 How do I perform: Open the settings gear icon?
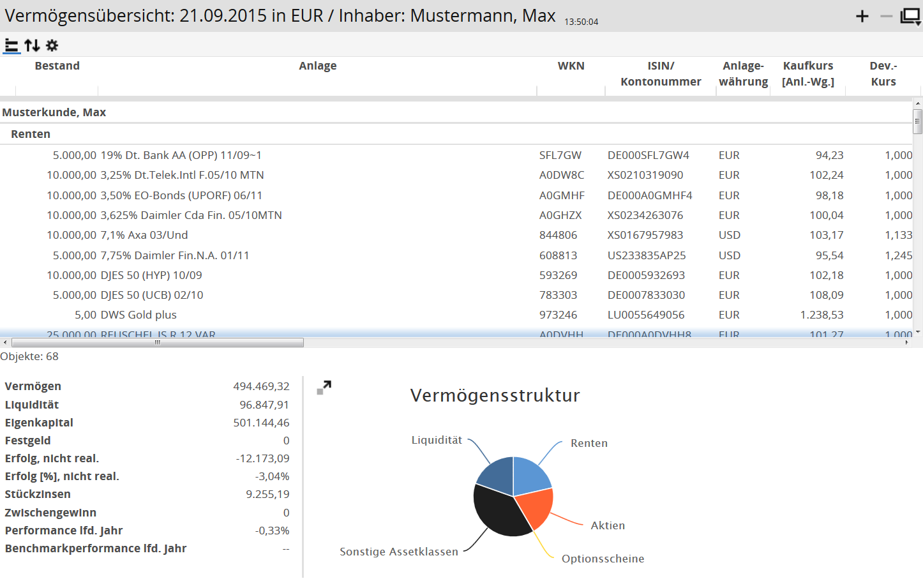[52, 45]
